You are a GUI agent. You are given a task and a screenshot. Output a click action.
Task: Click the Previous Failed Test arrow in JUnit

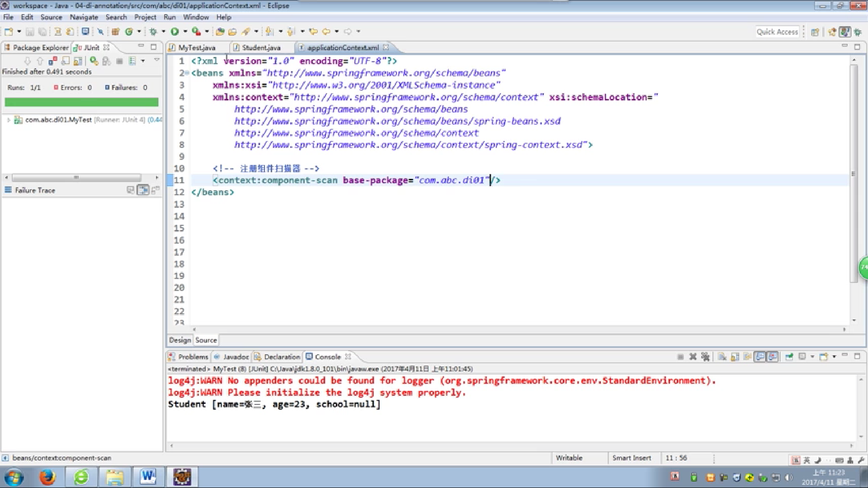tap(40, 61)
